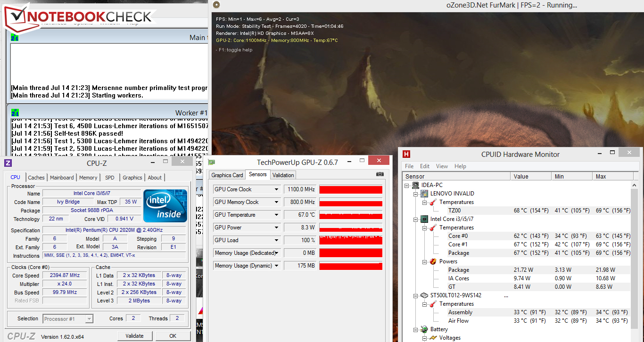The image size is (644, 342).
Task: Collapse the Battery node
Action: point(416,329)
